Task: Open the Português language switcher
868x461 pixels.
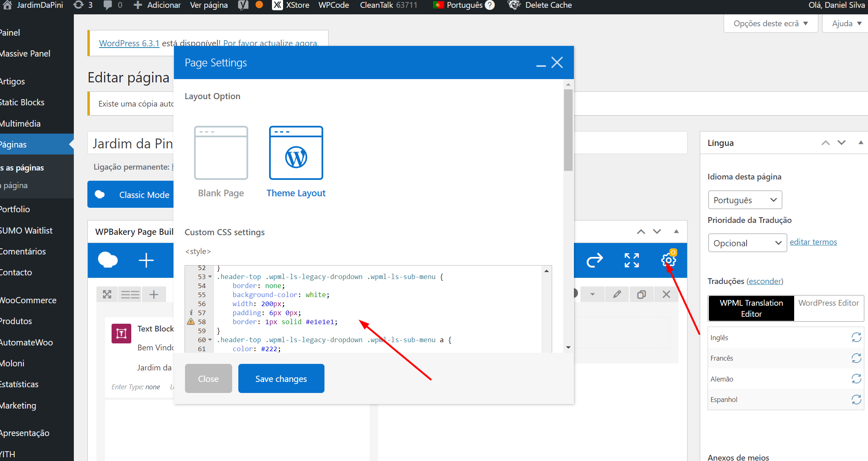Action: pyautogui.click(x=464, y=5)
